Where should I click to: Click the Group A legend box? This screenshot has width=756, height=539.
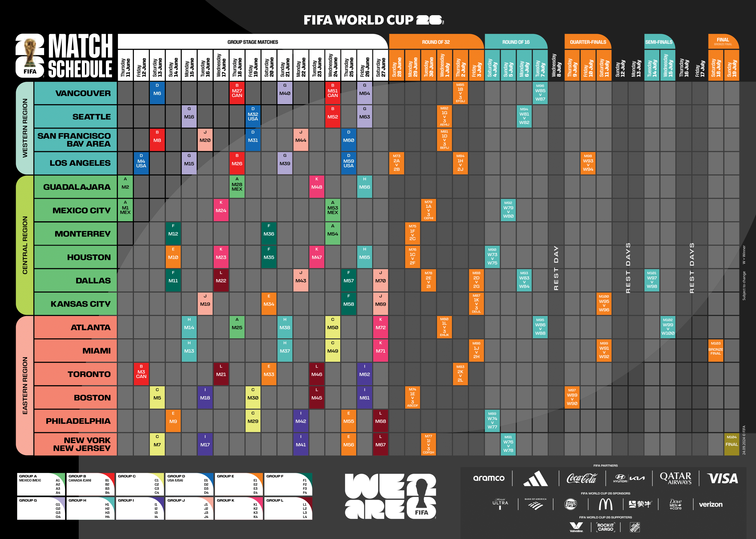(41, 484)
